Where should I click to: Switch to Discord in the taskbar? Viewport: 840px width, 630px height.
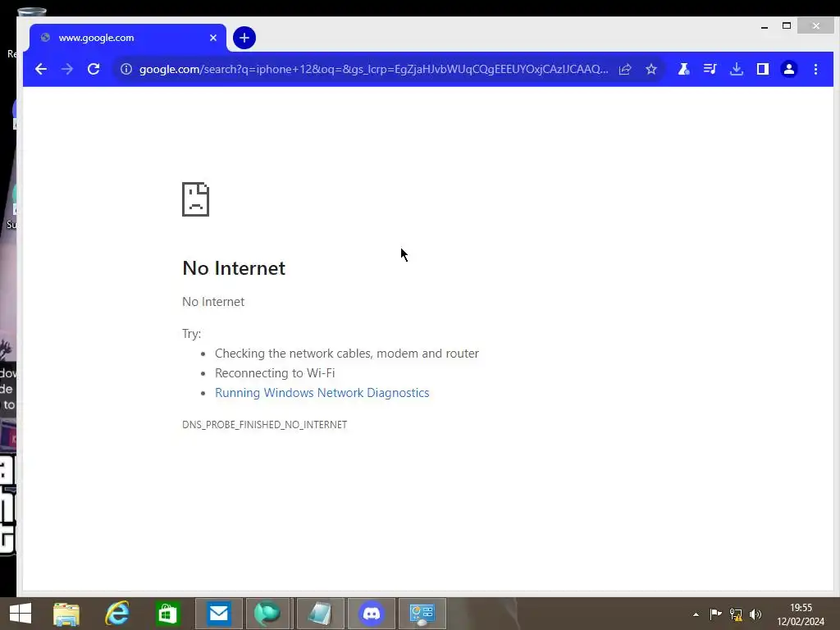372,614
